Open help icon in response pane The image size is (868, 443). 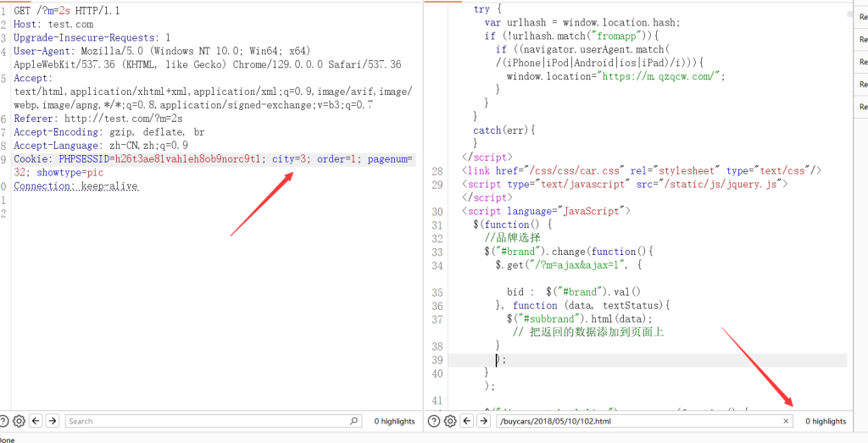point(435,421)
